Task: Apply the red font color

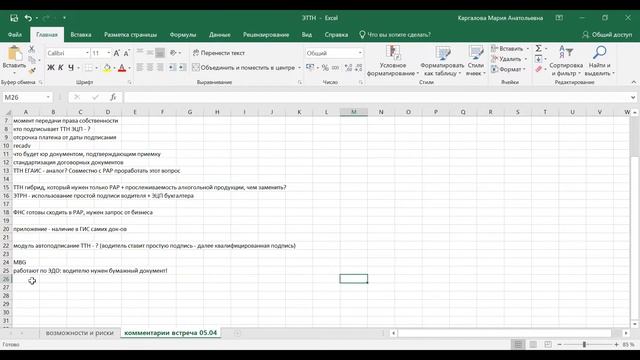Action: tap(122, 68)
